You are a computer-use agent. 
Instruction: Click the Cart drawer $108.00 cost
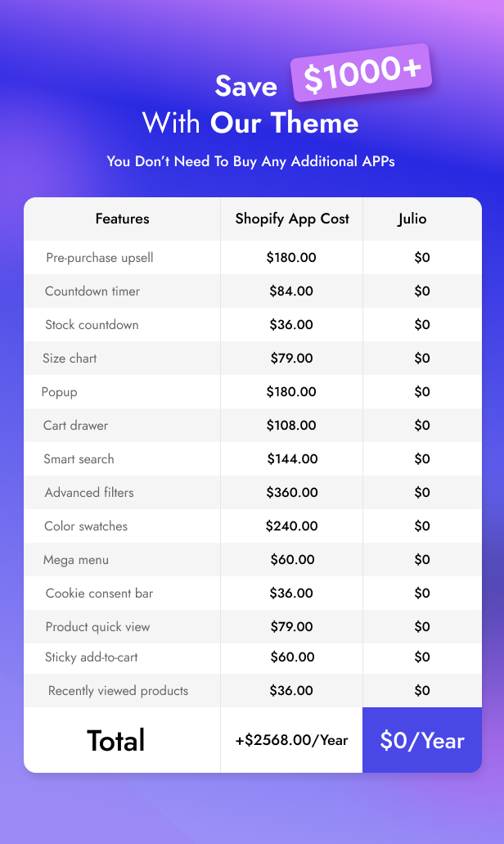pos(291,426)
